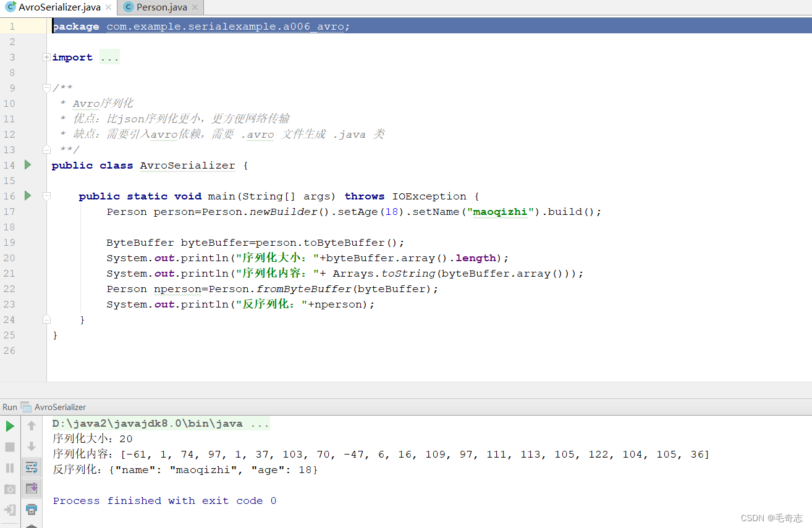Screen dimensions: 812x528
Task: Click the IOException in throws clause
Action: pos(429,196)
